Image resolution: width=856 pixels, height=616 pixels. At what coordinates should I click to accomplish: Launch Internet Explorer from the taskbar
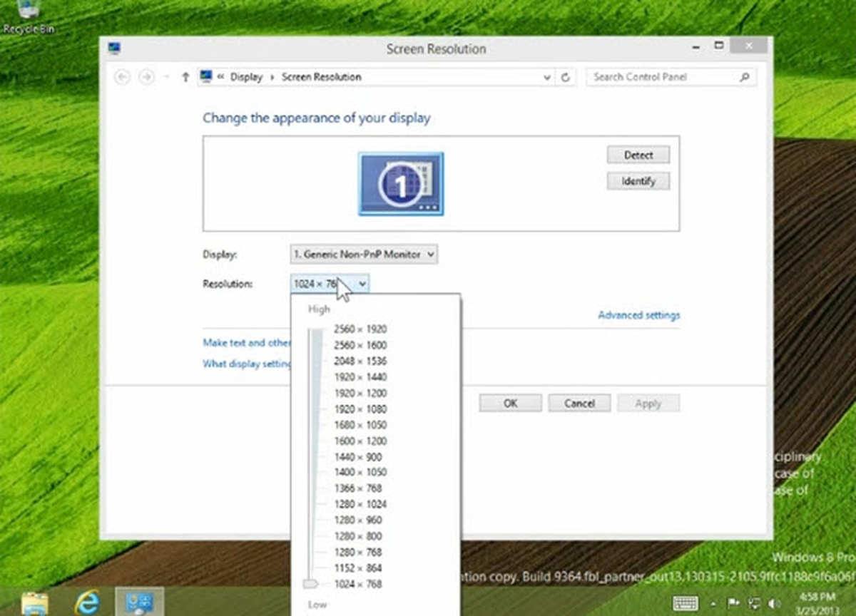coord(87,602)
